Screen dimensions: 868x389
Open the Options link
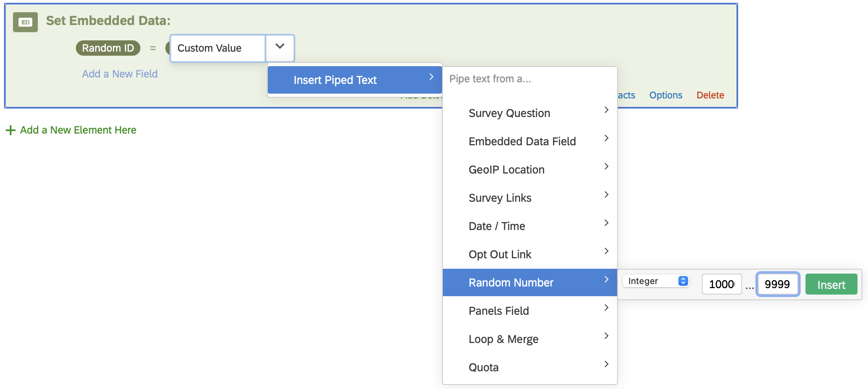pyautogui.click(x=666, y=95)
